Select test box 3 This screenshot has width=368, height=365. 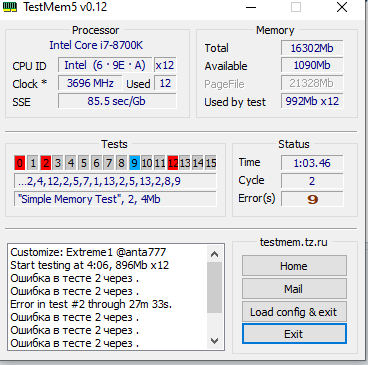pyautogui.click(x=58, y=163)
